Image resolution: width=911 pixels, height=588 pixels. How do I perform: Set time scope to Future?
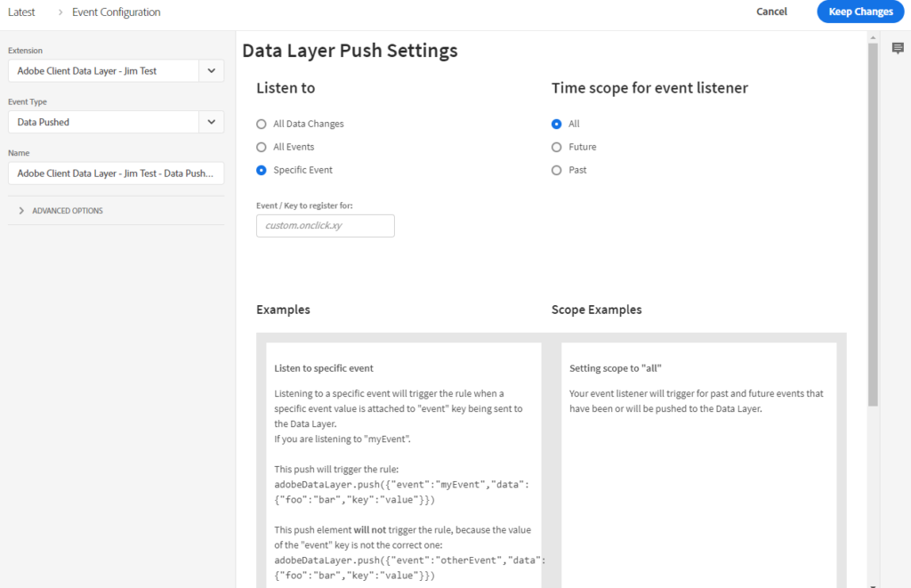coord(557,147)
